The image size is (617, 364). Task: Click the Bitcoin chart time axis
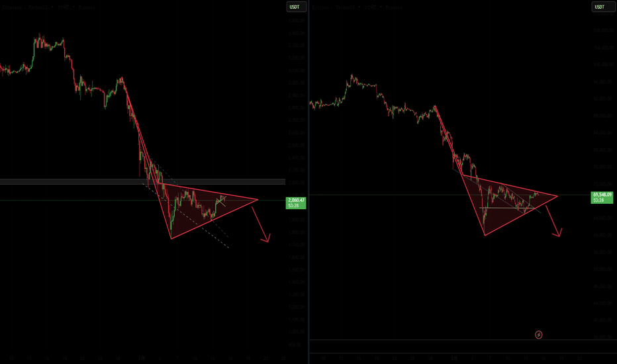(x=450, y=359)
